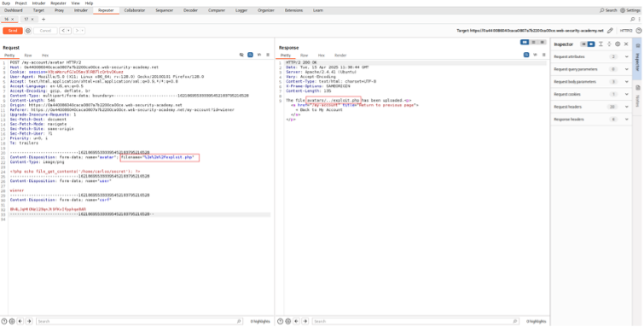The image size is (644, 327).
Task: Open response Hex view tab
Action: pos(322,55)
